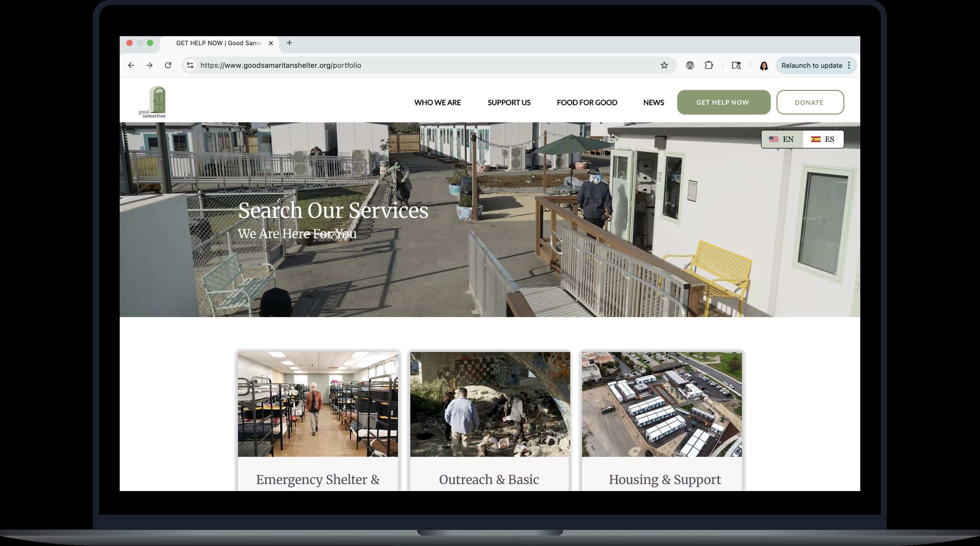Open the site information icon in address bar
Viewport: 980px width, 546px height.
click(x=190, y=65)
